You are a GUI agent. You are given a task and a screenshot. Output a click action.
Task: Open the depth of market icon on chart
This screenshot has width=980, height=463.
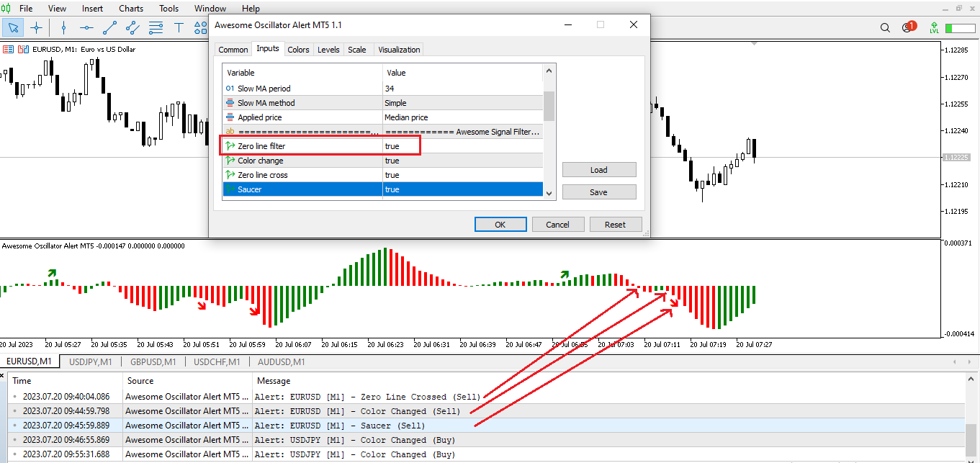(x=9, y=49)
